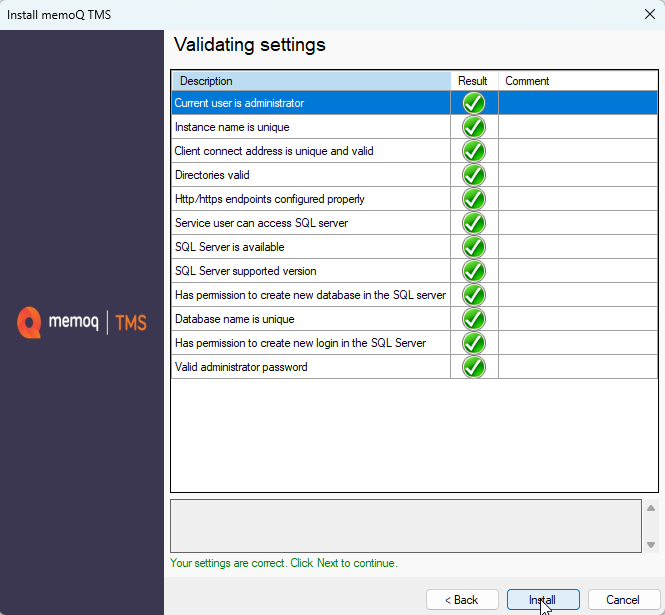The width and height of the screenshot is (665, 615).
Task: Click inside the empty details text box
Action: pyautogui.click(x=405, y=525)
